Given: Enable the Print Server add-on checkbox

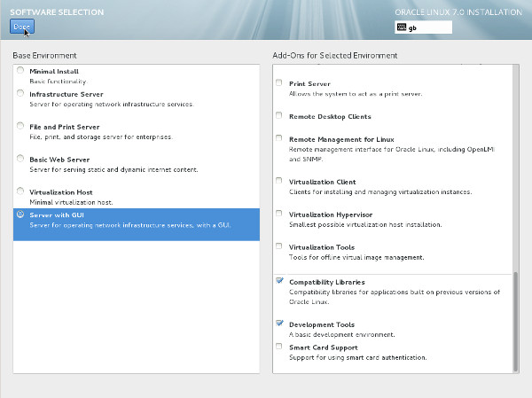Looking at the screenshot, I should pyautogui.click(x=279, y=82).
